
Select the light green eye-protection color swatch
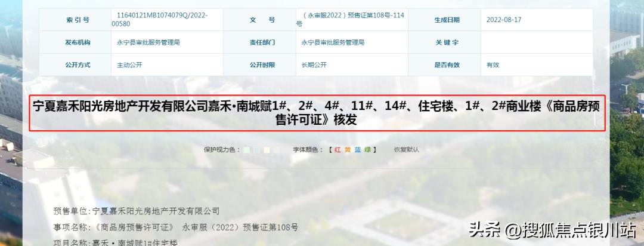tap(246, 150)
